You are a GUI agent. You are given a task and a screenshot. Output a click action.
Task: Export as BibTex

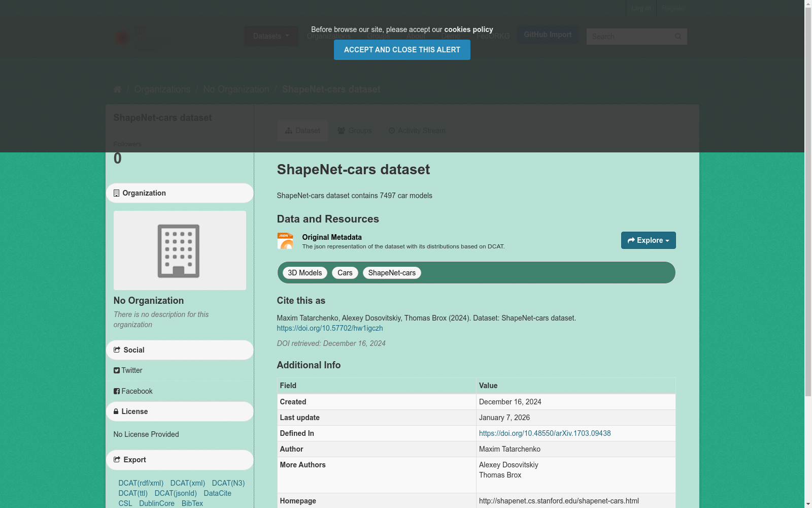pos(192,503)
